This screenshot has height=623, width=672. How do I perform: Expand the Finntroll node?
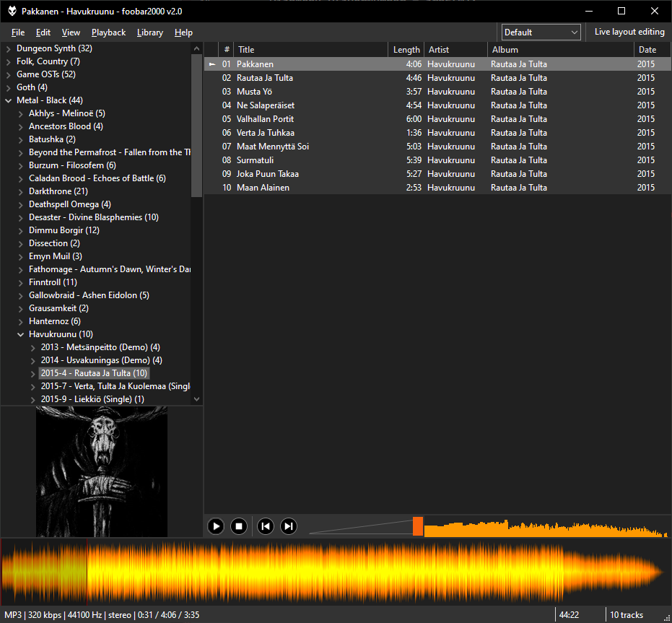[20, 282]
